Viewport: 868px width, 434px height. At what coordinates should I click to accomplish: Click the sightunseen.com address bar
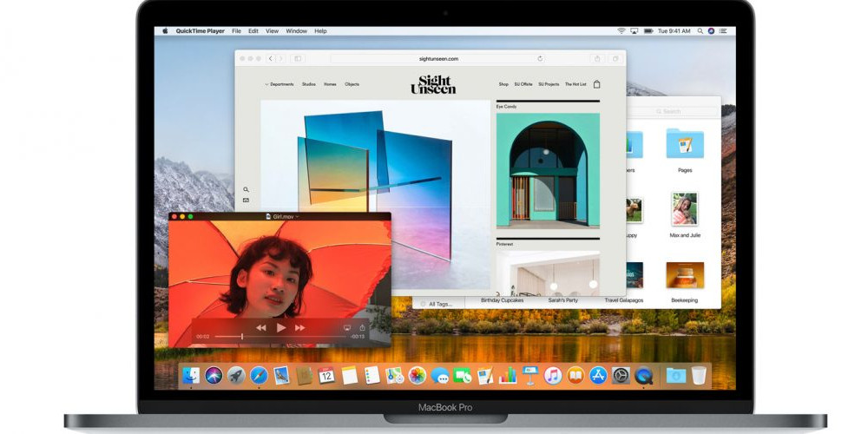(437, 59)
